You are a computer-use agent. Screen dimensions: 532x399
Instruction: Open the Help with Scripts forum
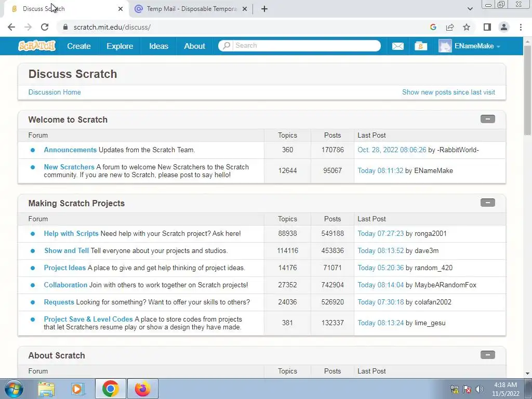click(71, 233)
